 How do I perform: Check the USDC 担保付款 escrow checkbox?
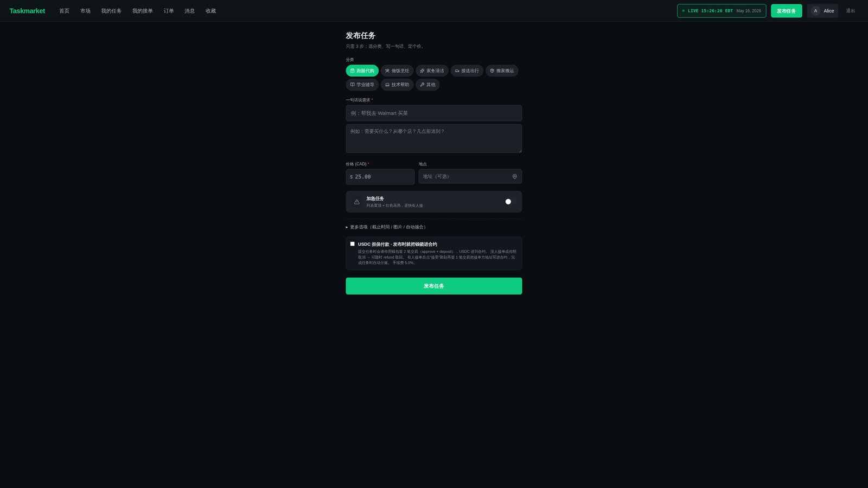[x=352, y=244]
